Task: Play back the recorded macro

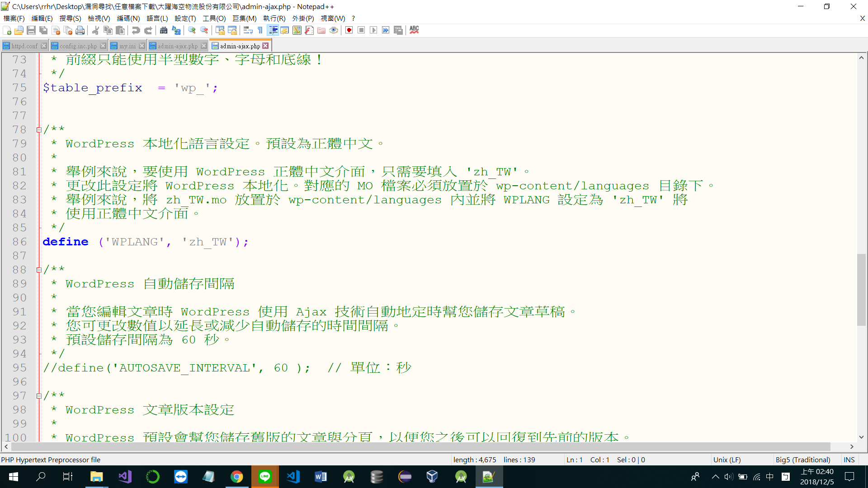Action: point(373,30)
